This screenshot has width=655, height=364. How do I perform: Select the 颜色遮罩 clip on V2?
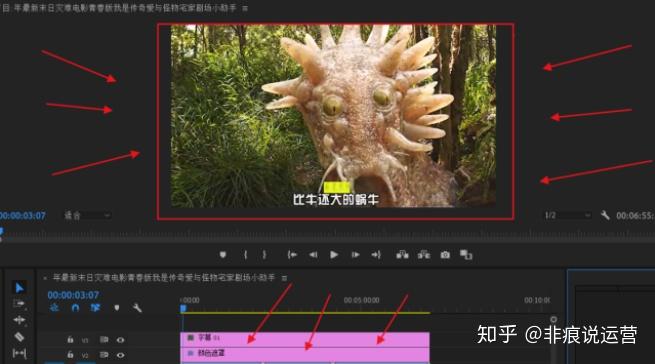305,354
